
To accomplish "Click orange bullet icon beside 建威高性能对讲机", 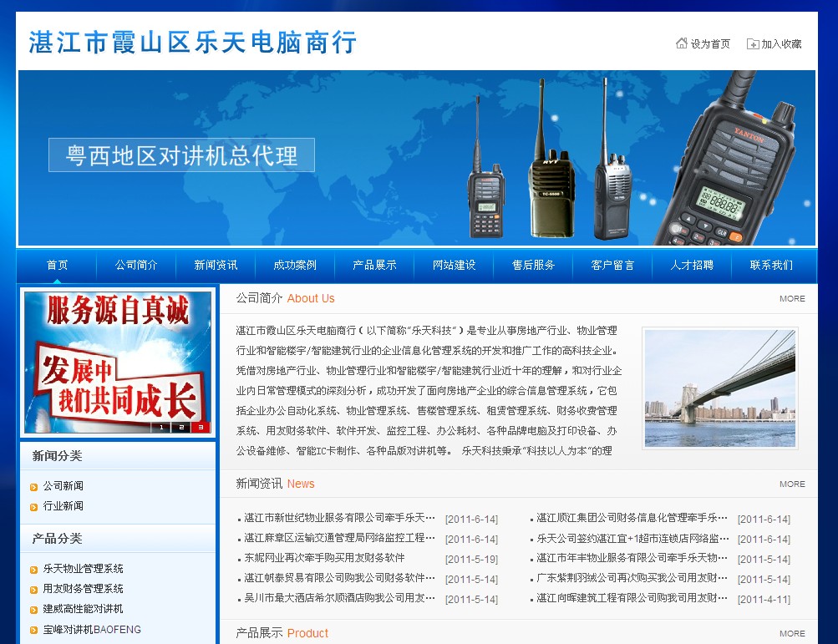I will point(33,610).
